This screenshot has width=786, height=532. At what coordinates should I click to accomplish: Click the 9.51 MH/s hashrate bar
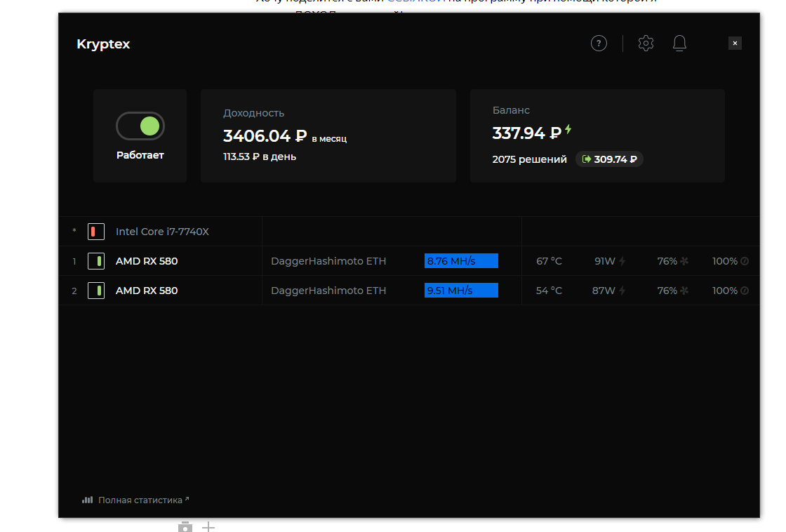tap(461, 291)
